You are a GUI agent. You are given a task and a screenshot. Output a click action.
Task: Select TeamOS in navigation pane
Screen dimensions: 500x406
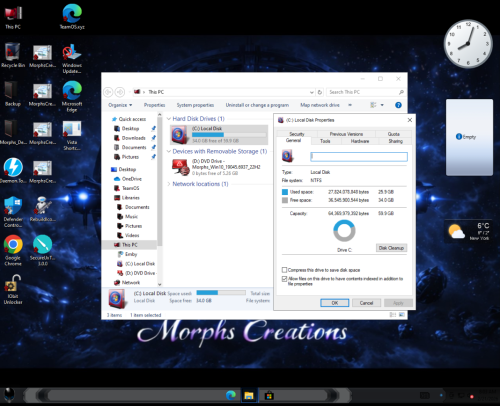pos(130,188)
